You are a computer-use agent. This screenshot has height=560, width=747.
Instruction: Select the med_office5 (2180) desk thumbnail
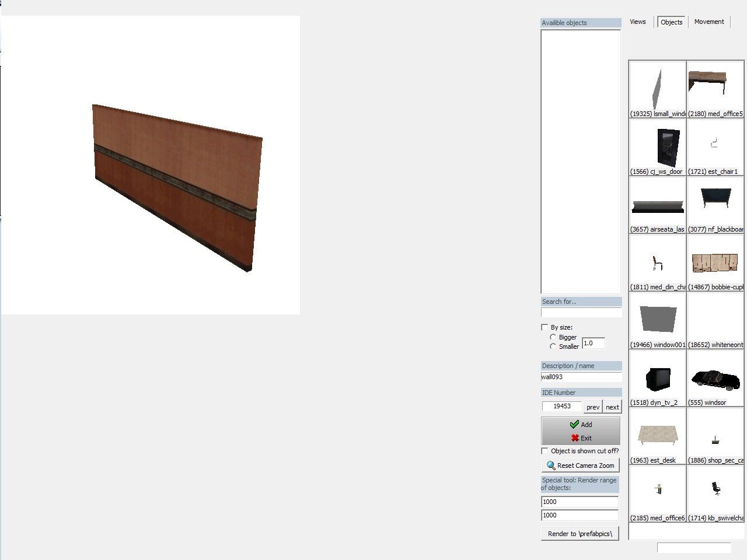tap(715, 89)
